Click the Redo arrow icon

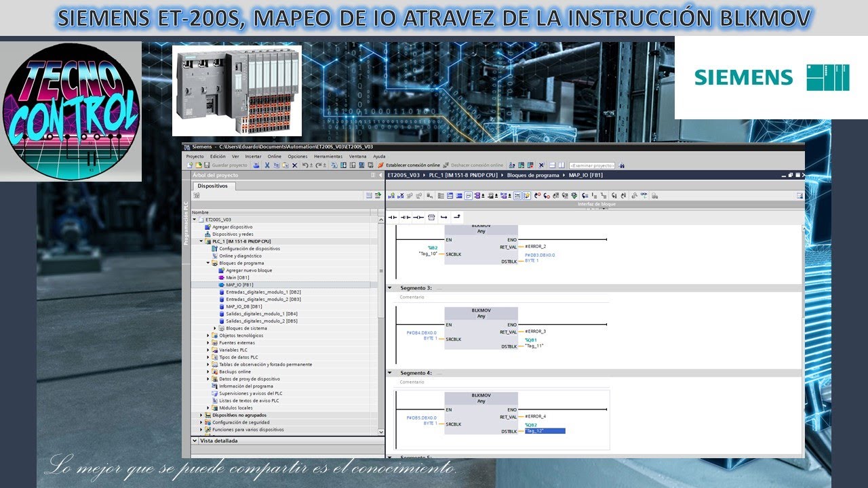click(318, 165)
